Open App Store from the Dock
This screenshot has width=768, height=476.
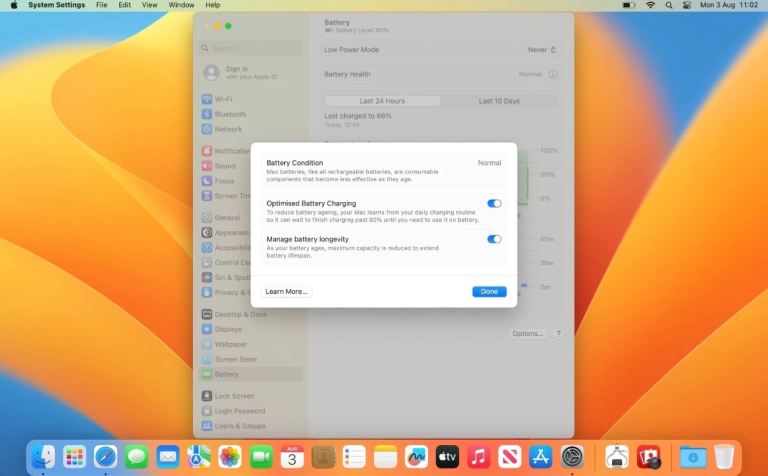[541, 457]
